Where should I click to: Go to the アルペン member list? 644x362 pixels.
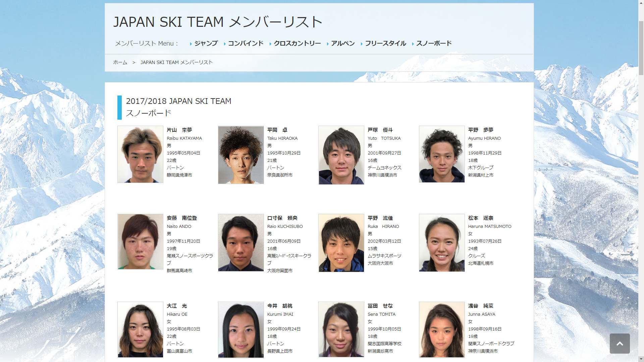coord(342,43)
